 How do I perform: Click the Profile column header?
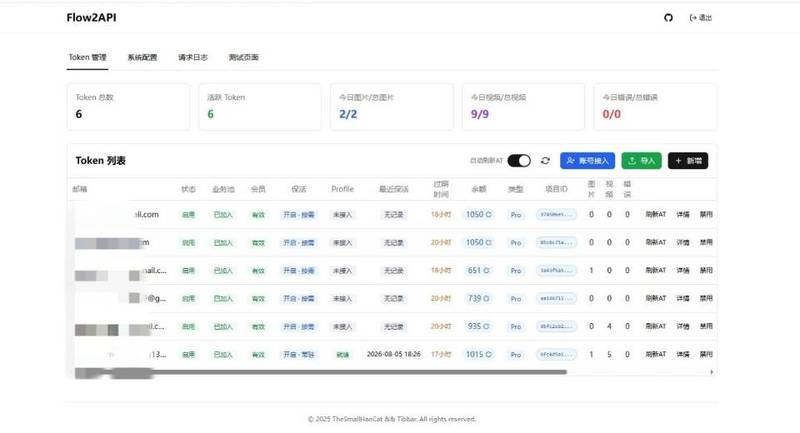pos(342,189)
